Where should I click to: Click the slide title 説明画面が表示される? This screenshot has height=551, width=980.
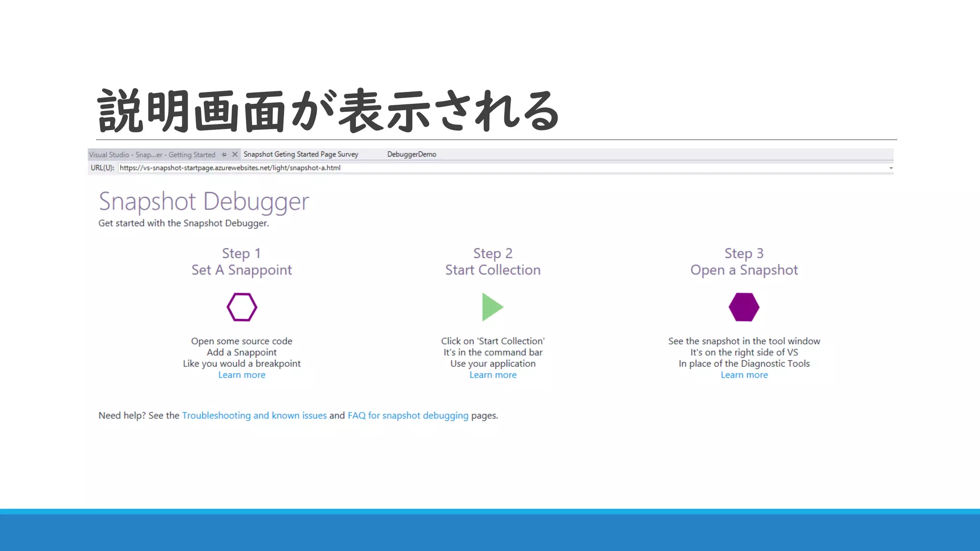pos(329,110)
